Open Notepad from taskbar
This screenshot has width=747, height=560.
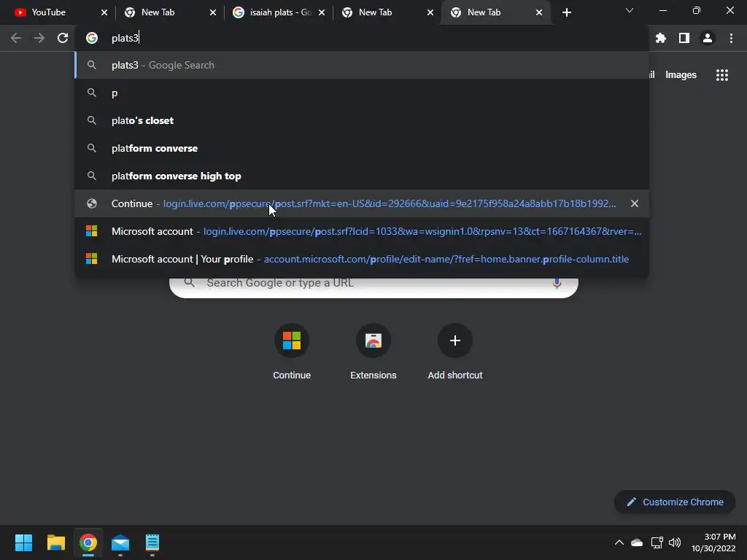[152, 542]
